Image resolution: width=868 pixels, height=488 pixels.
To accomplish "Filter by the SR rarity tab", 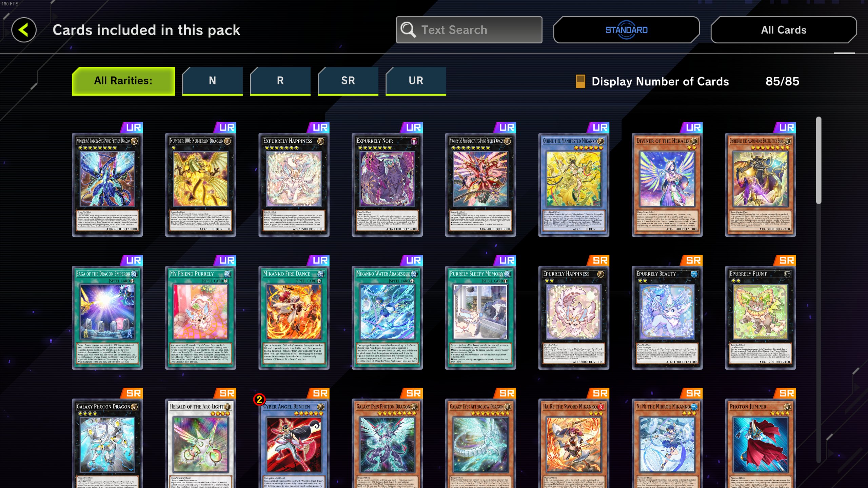I will (x=348, y=81).
